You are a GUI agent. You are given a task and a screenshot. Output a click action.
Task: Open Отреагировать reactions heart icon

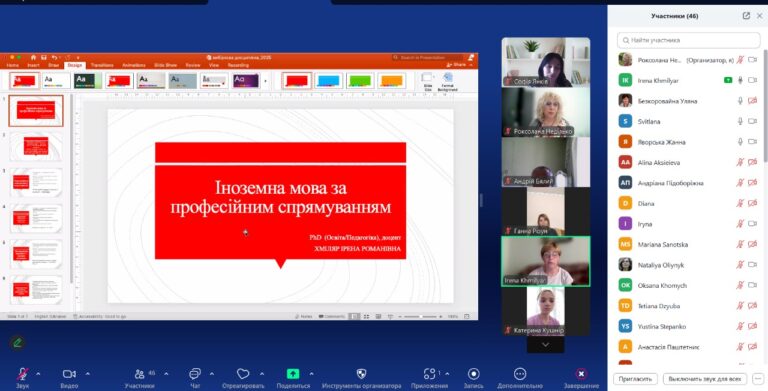click(243, 374)
